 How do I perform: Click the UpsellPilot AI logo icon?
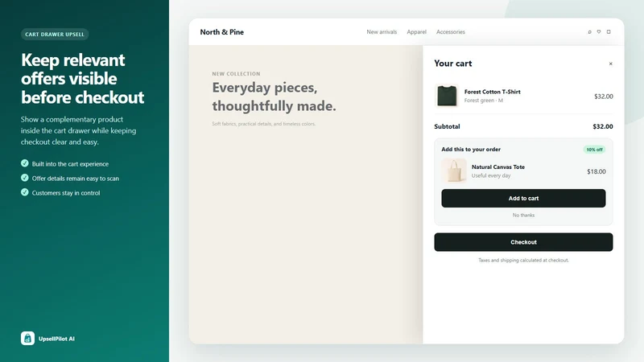coord(27,338)
